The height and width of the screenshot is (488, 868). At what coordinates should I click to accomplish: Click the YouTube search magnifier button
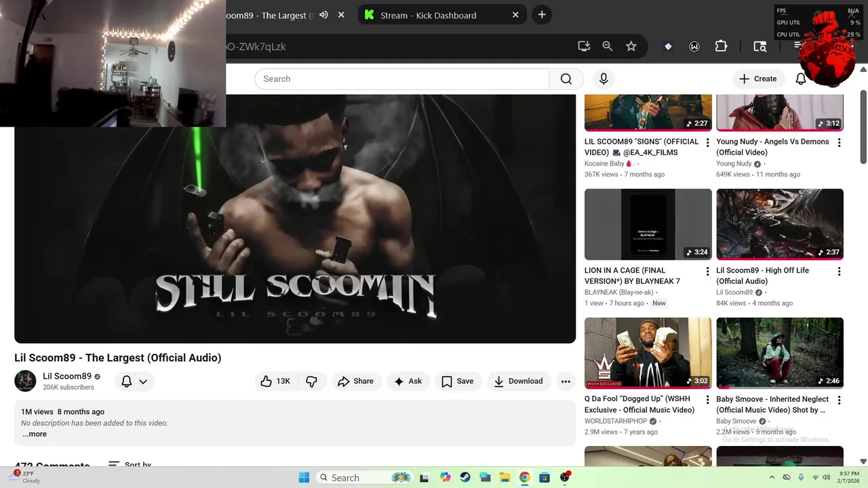point(566,79)
